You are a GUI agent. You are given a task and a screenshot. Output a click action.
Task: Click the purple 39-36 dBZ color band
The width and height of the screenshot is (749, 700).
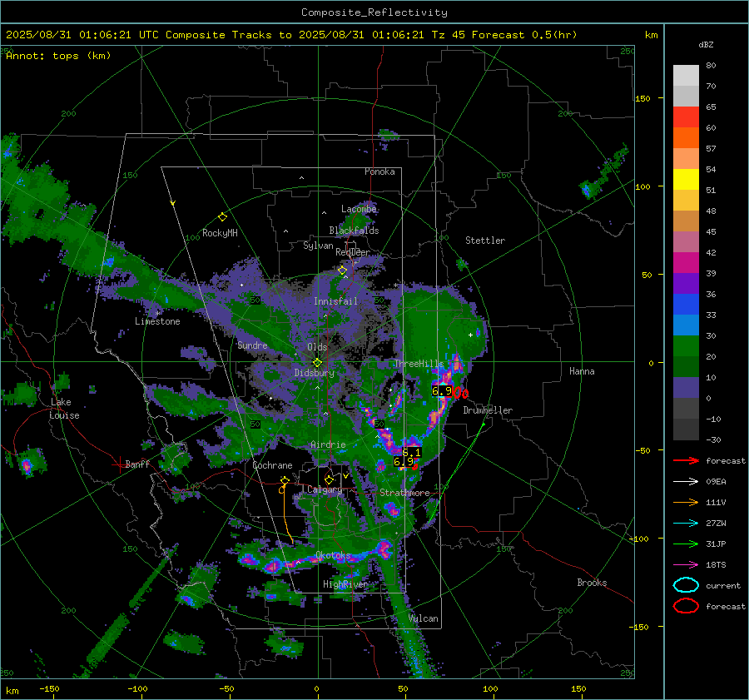click(686, 284)
